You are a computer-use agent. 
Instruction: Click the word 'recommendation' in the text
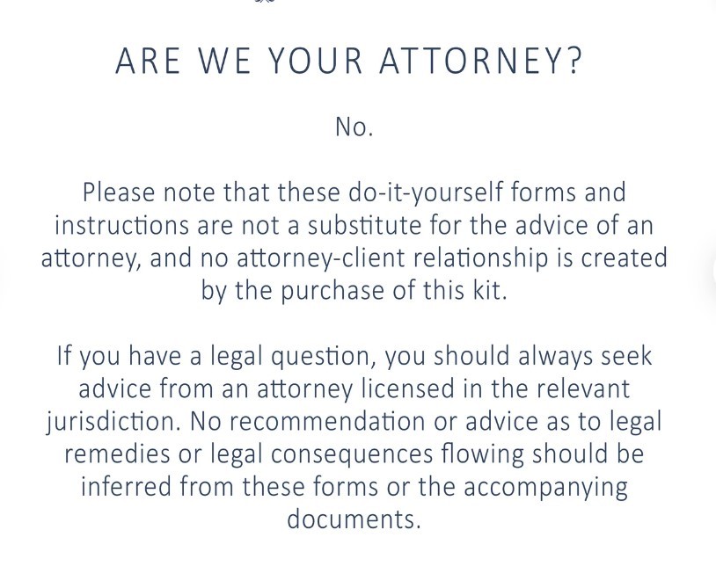(x=326, y=422)
